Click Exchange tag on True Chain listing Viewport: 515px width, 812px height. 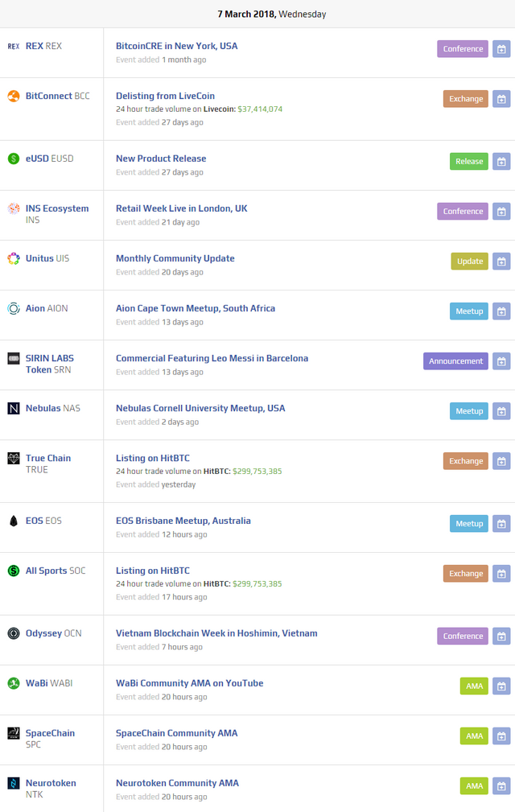coord(466,461)
